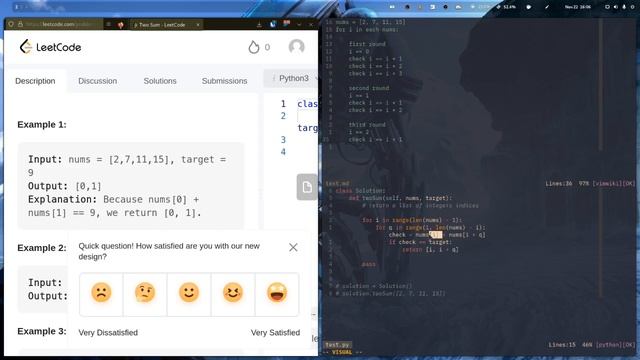Click the browser extension icon beside downloads
Image resolution: width=640 pixels, height=360 pixels.
point(273,24)
